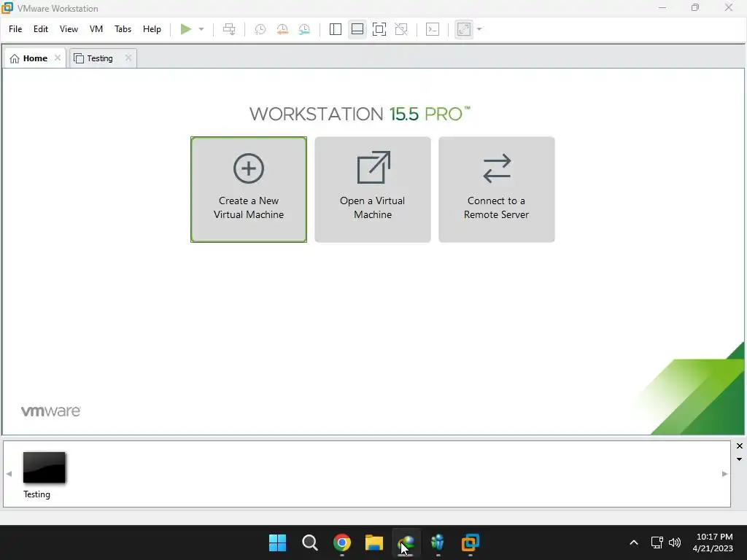Enter full screen mode icon
Image resolution: width=747 pixels, height=560 pixels.
tap(379, 29)
